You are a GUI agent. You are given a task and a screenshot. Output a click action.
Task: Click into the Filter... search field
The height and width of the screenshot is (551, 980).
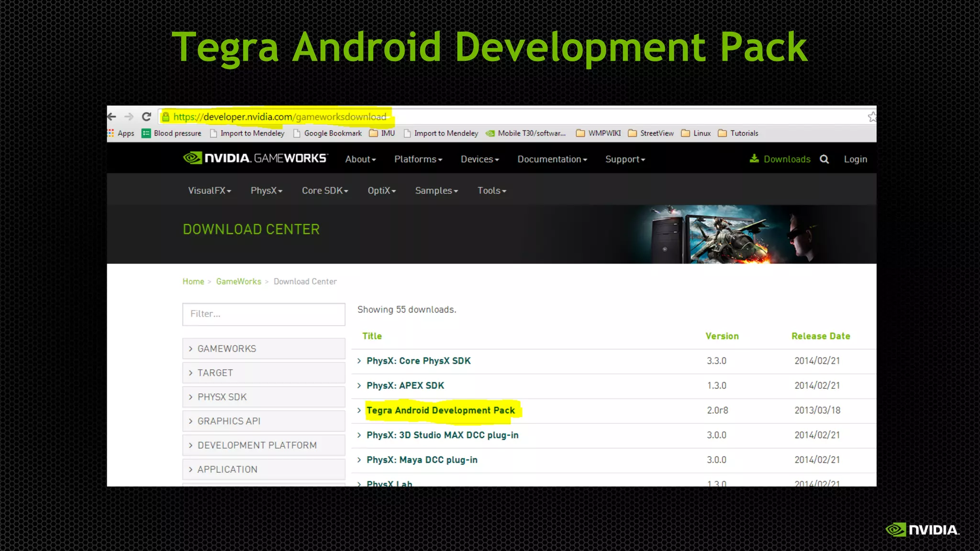click(x=264, y=314)
